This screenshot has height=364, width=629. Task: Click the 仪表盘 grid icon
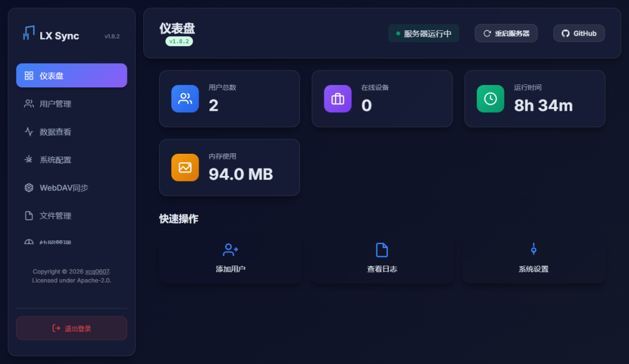point(29,76)
